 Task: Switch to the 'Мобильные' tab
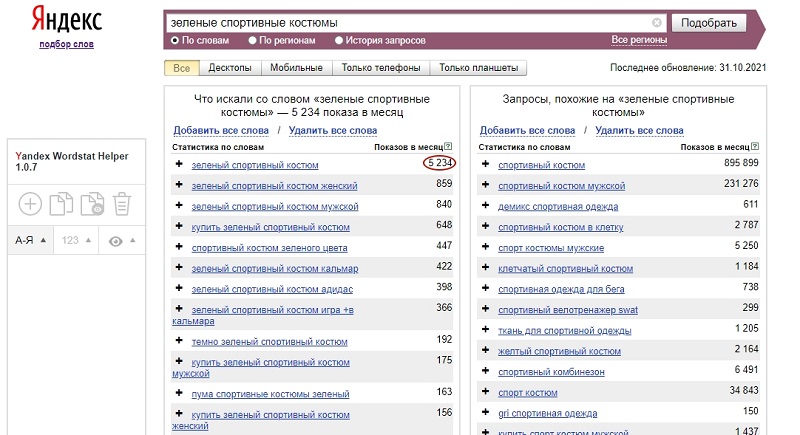tap(296, 68)
